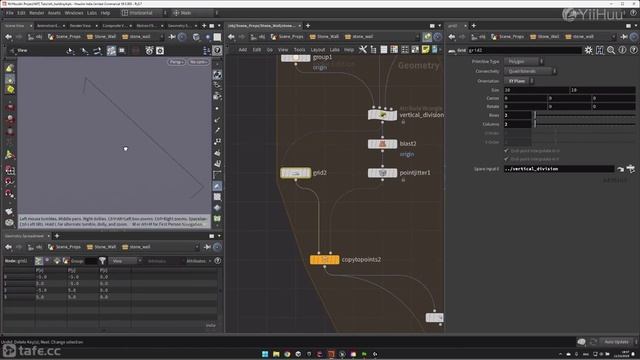Open the desktop layout dropdown in menu bar
Screen dimensions: 640x360
pyautogui.click(x=144, y=13)
